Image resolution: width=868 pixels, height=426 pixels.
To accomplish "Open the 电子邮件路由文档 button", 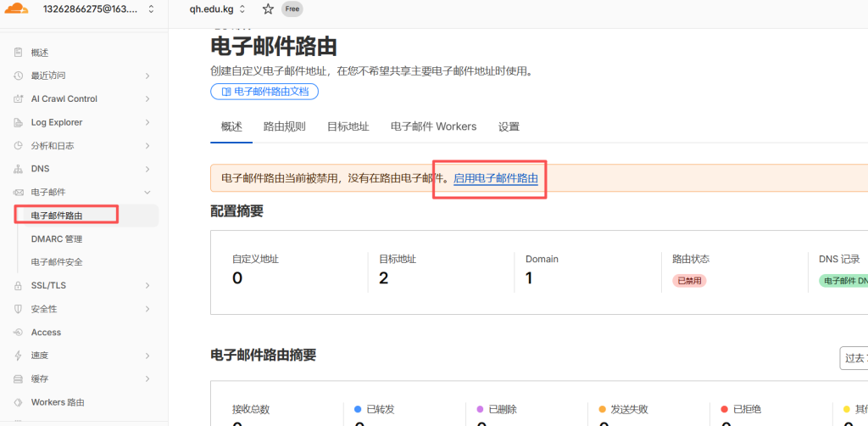I will (264, 92).
